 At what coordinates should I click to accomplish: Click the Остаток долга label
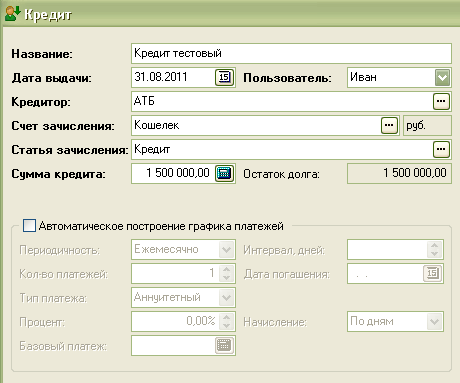pyautogui.click(x=281, y=174)
